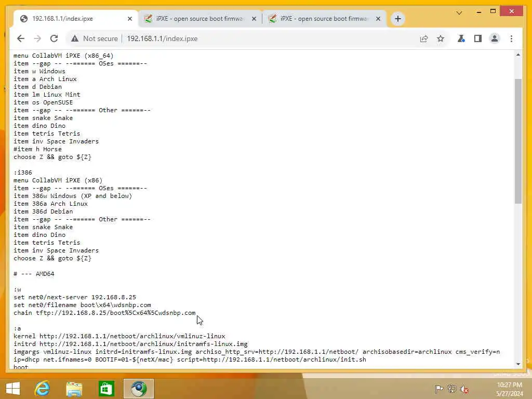Click the 'item w Windows' line
532x399 pixels.
coord(39,71)
